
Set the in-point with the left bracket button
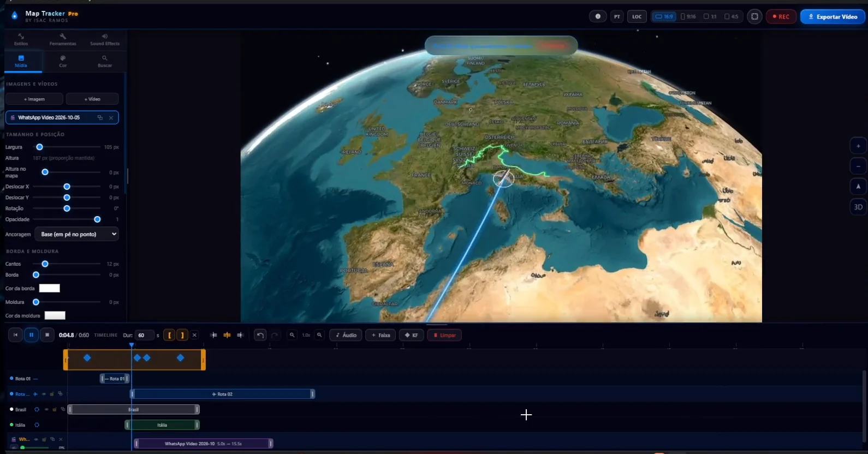[170, 335]
